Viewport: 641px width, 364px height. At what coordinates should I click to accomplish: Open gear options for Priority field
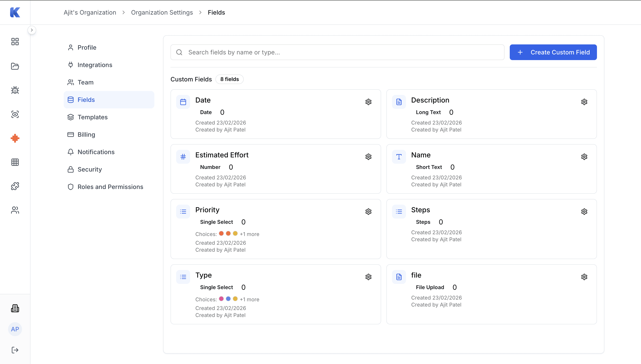pyautogui.click(x=368, y=212)
